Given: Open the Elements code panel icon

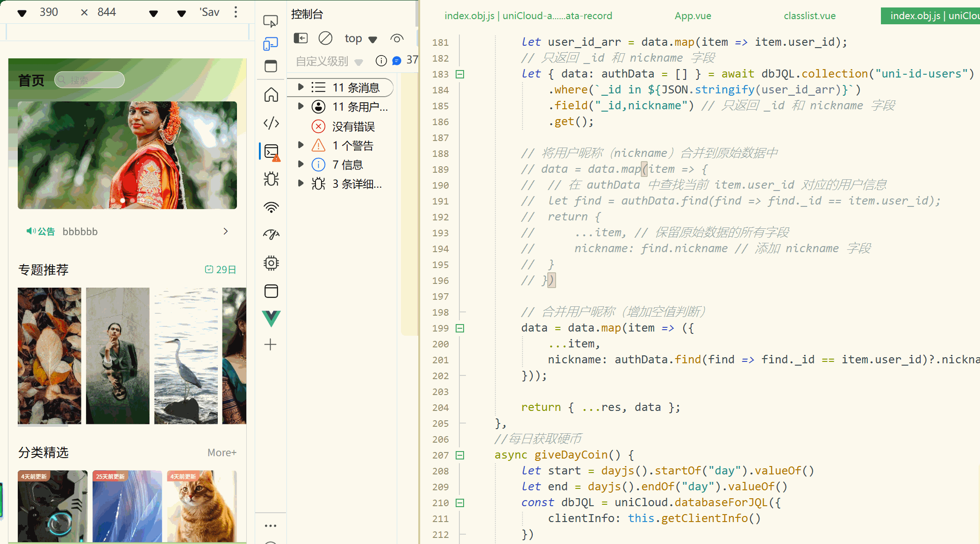Looking at the screenshot, I should 271,123.
